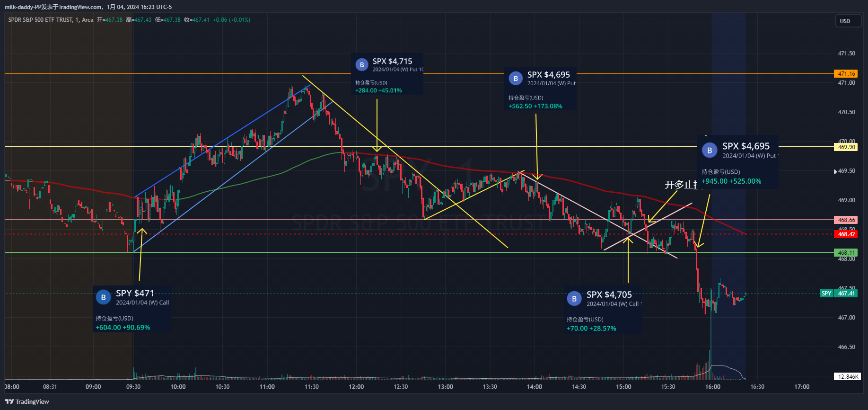Select the B icon on SPX $4,705 Call label
Screen dimensions: 868x410
(574, 298)
